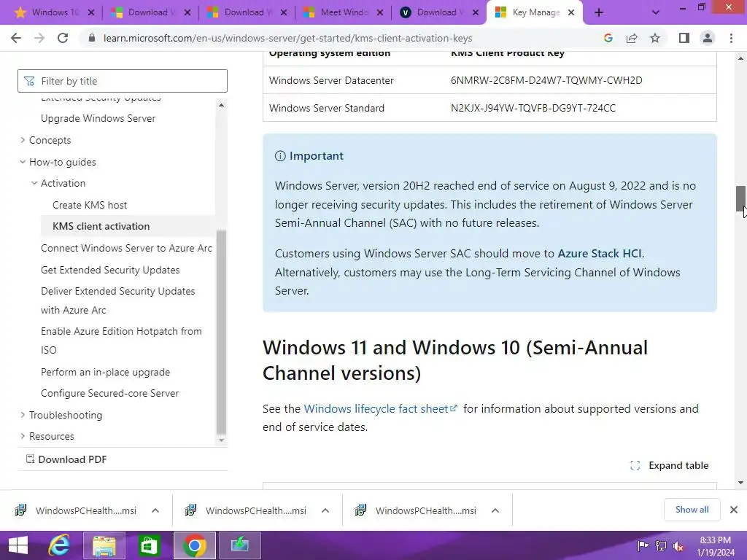Click the sidebar scroll up arrow

[221, 105]
